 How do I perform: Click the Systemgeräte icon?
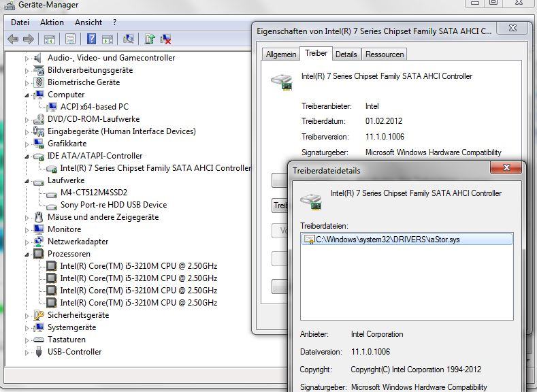[x=39, y=327]
